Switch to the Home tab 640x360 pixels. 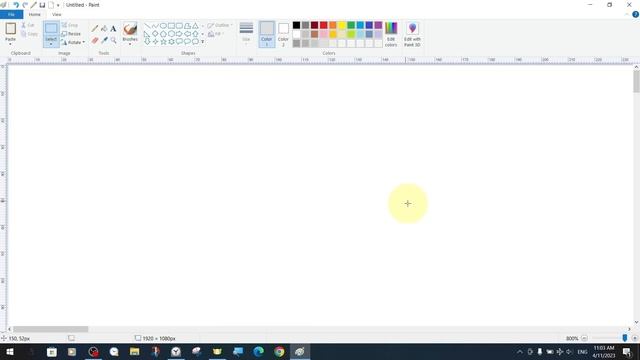(x=35, y=14)
